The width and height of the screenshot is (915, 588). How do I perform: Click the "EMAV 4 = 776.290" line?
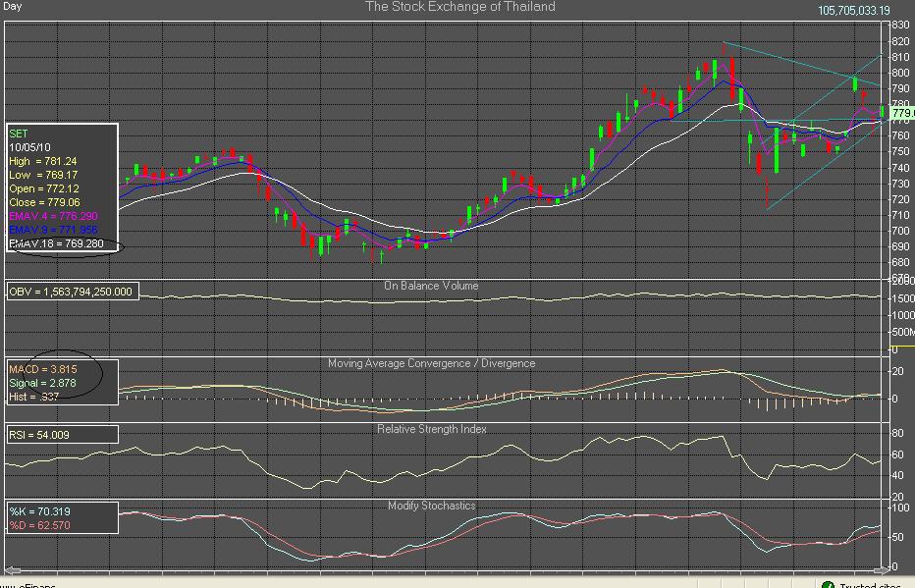[53, 216]
